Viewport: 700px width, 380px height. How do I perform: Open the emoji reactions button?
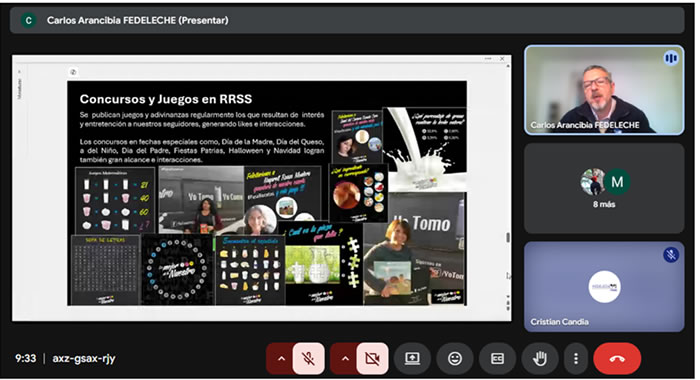coord(455,358)
